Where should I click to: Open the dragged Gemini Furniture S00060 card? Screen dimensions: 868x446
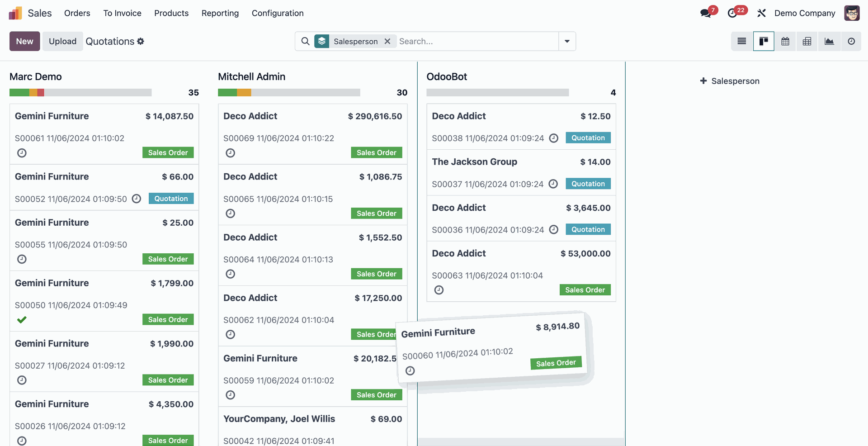click(x=492, y=347)
